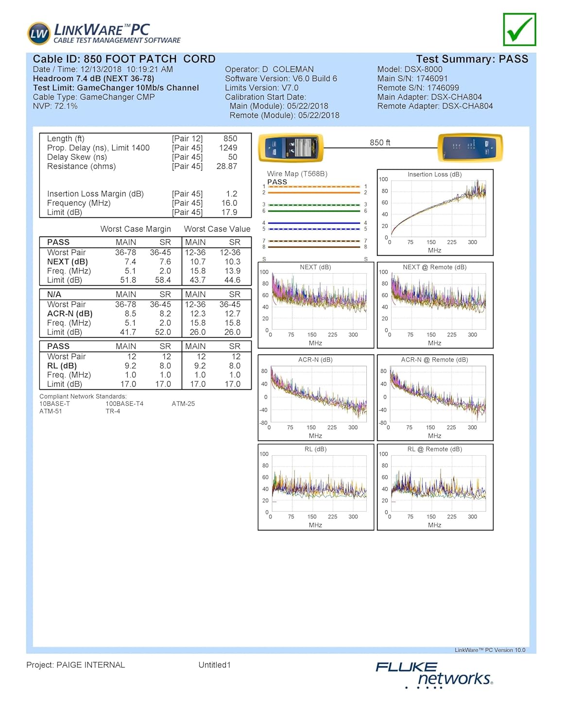This screenshot has width=563, height=728.
Task: Click Operator: D COLEMAN
Action: tap(269, 69)
